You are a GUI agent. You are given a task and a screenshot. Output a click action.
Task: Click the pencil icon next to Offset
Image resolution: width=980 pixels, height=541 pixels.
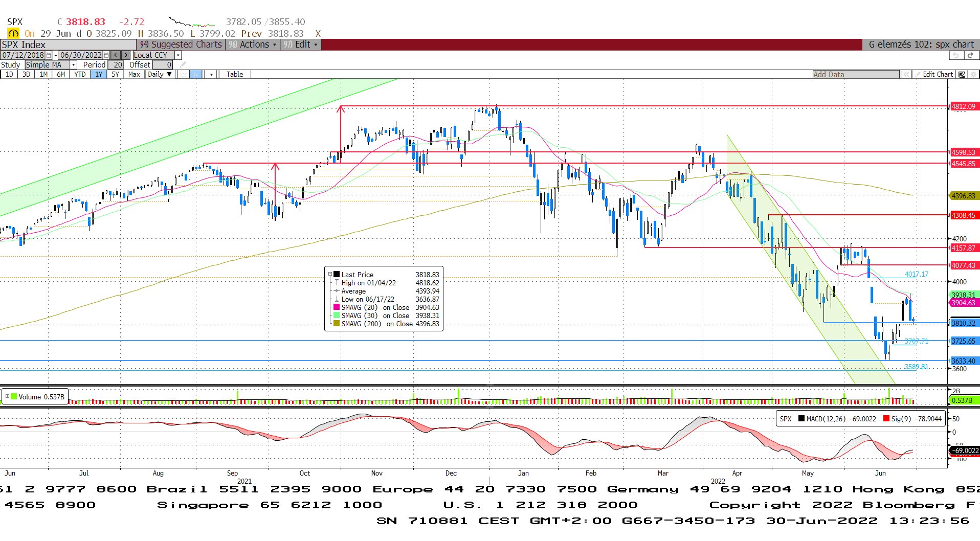coord(183,65)
